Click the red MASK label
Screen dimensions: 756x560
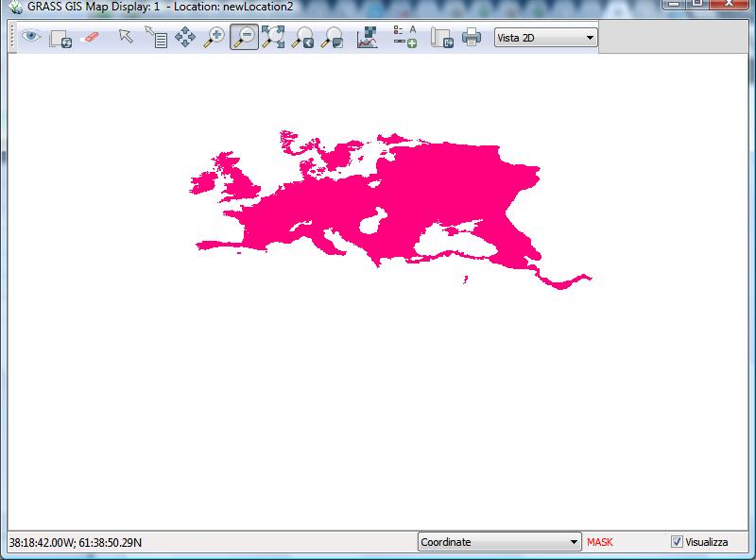pos(600,542)
